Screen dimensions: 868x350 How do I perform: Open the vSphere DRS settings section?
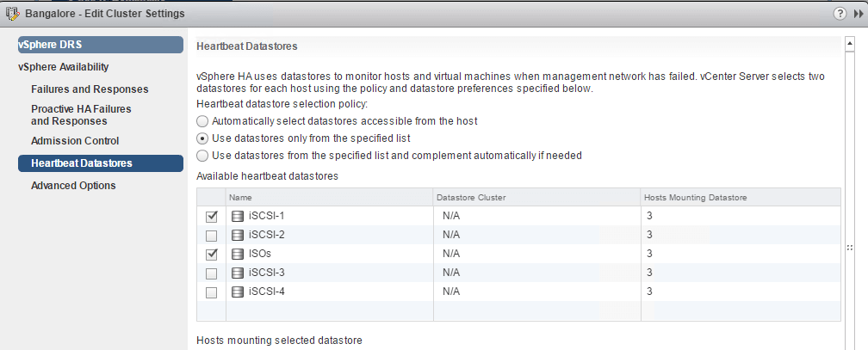(100, 44)
